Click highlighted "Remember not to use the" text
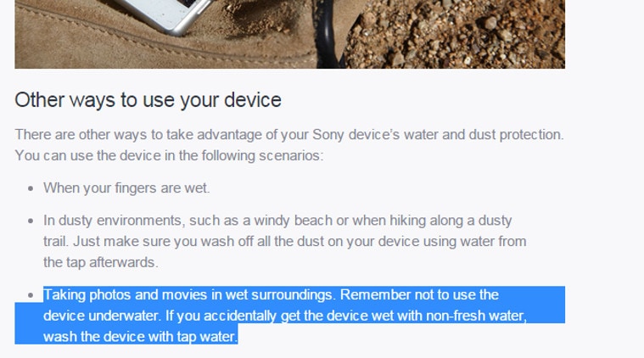644x358 pixels. click(x=419, y=295)
